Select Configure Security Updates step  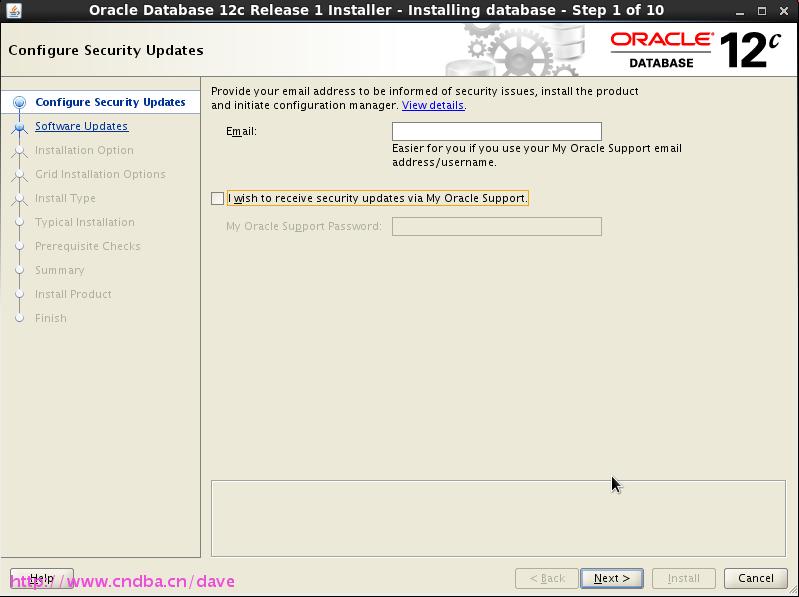[x=110, y=102]
